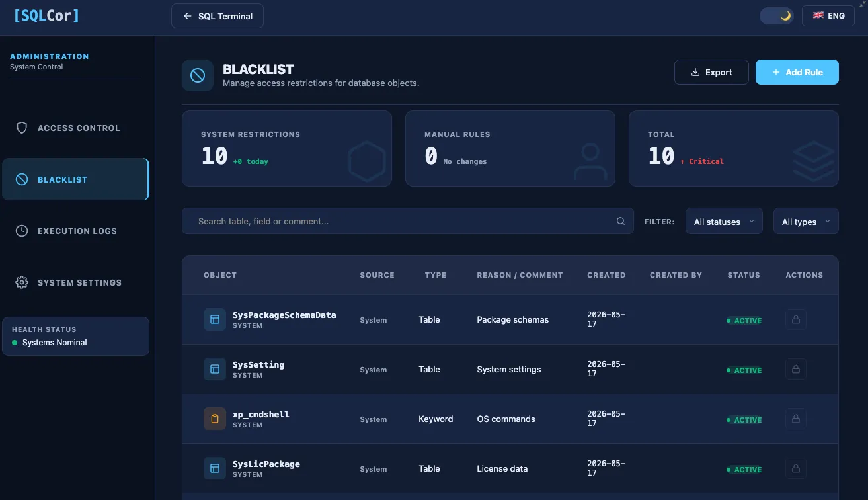868x500 pixels.
Task: Go to Execution Logs
Action: pos(76,231)
